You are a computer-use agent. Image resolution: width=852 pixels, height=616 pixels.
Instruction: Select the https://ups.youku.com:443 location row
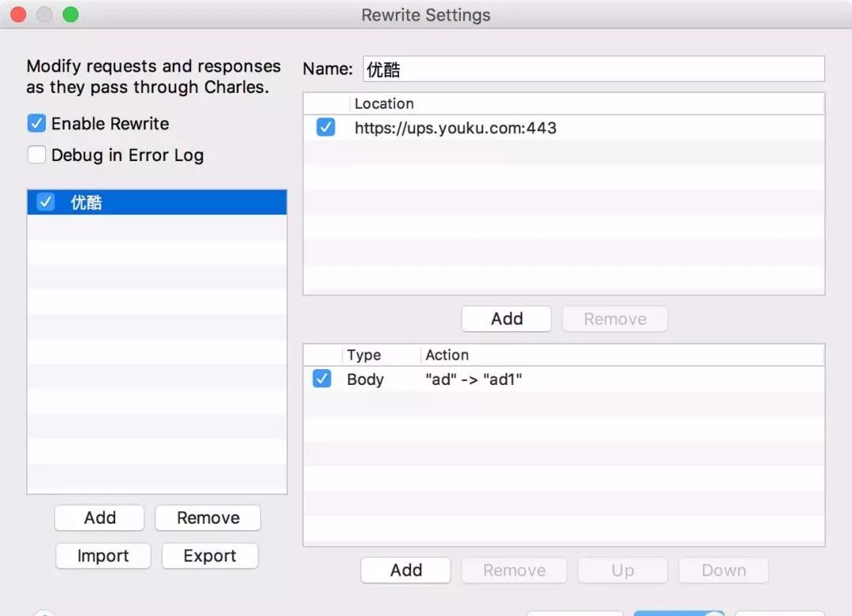point(564,129)
